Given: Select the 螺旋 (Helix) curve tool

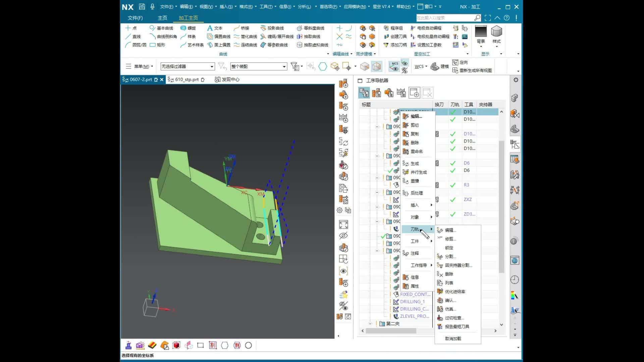Looking at the screenshot, I should (x=188, y=28).
